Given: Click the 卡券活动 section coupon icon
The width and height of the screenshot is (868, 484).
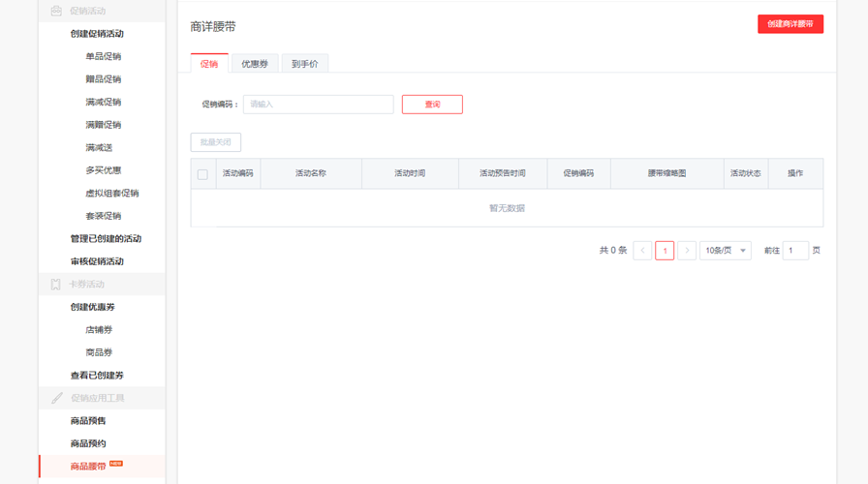Looking at the screenshot, I should (x=56, y=285).
